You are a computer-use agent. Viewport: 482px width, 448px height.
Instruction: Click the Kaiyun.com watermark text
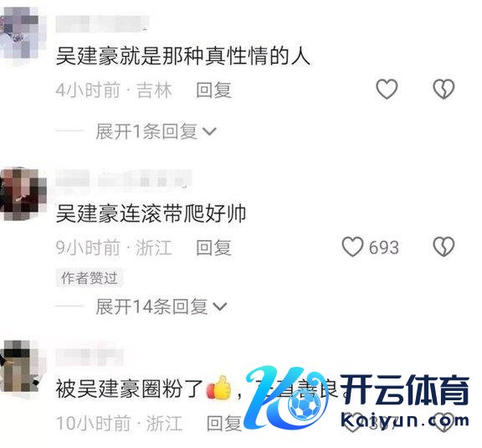[405, 420]
